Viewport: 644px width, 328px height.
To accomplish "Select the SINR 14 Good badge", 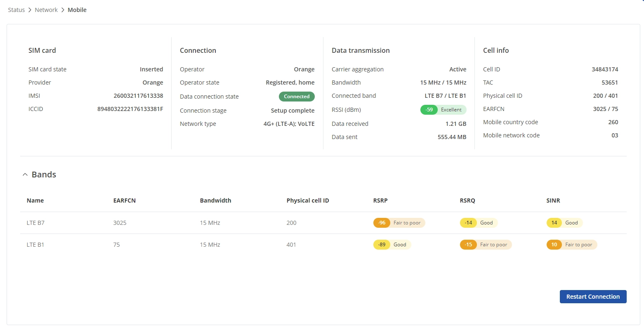I will point(564,223).
